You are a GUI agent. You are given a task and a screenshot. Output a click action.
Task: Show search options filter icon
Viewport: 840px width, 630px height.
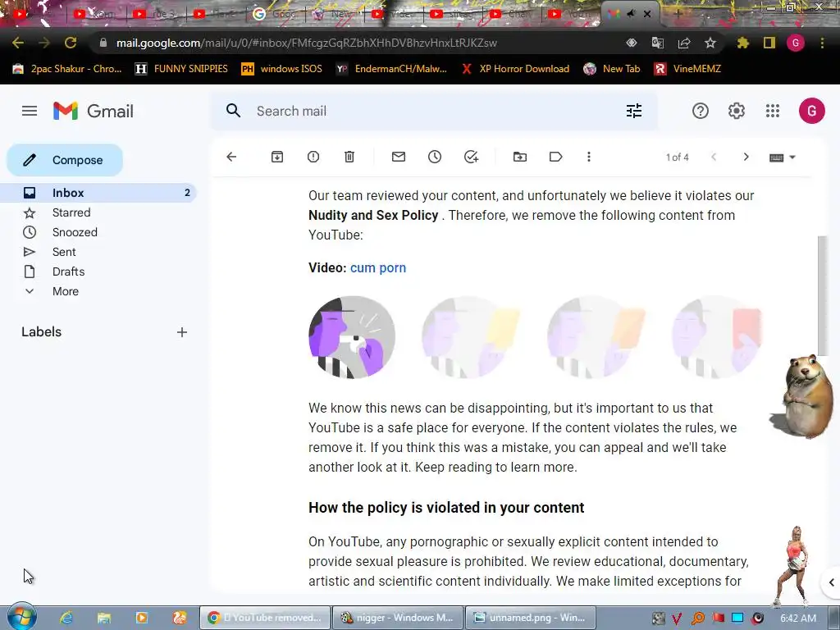tap(634, 111)
